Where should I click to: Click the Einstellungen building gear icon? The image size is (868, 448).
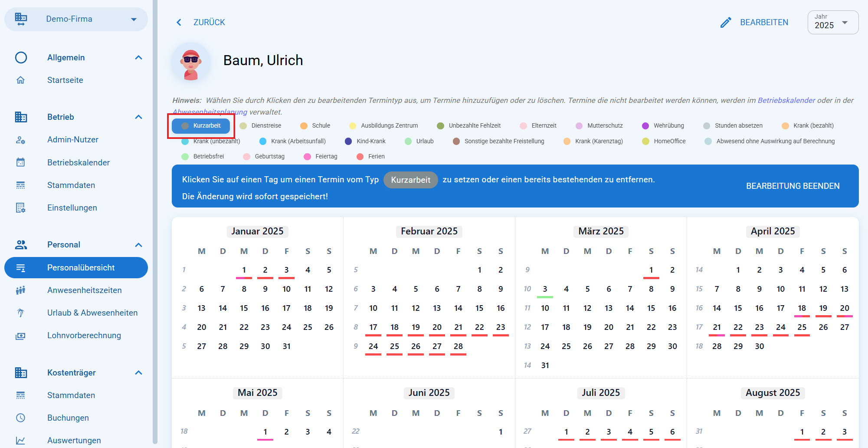tap(20, 208)
